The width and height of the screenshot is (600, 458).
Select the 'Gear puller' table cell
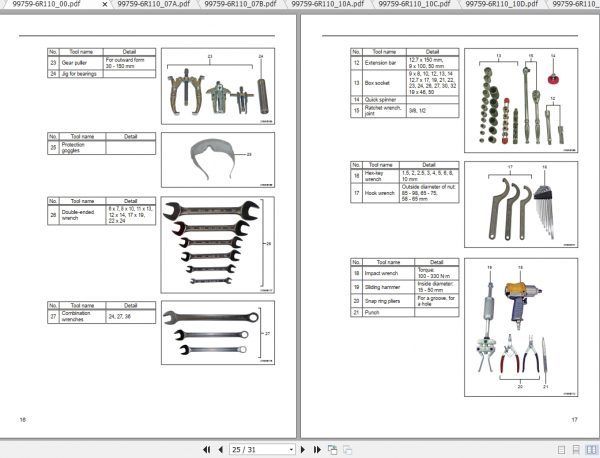point(81,63)
